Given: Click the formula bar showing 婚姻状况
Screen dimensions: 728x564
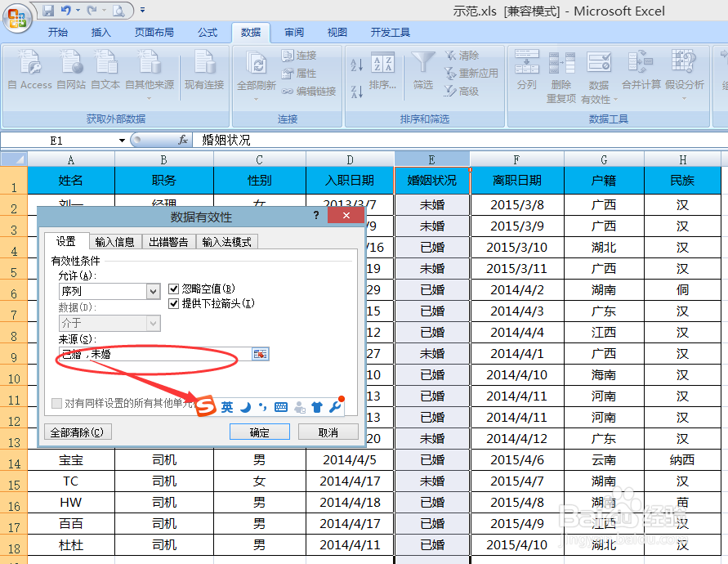Looking at the screenshot, I should pyautogui.click(x=460, y=140).
